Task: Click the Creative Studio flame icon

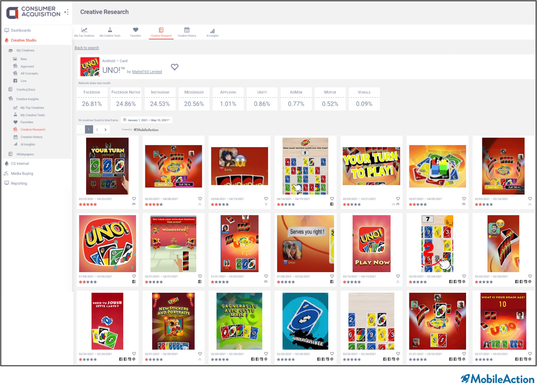Action: coord(6,40)
